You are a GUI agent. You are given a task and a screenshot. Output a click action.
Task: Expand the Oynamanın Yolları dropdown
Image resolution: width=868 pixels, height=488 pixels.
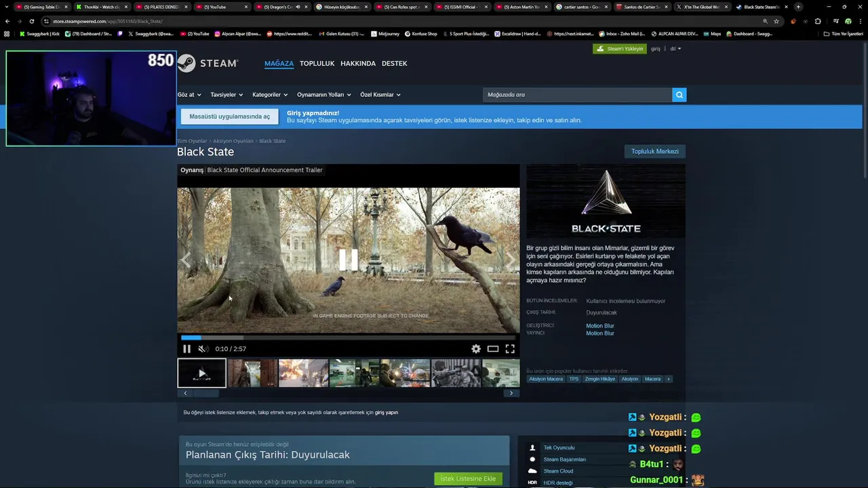pos(324,95)
